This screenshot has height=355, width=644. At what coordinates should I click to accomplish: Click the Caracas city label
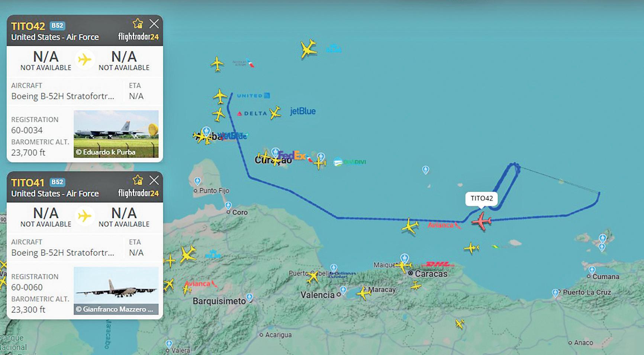[431, 274]
